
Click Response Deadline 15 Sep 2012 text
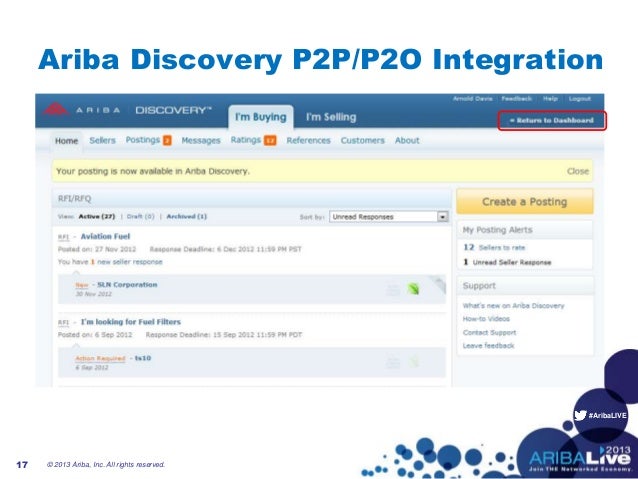(x=224, y=335)
